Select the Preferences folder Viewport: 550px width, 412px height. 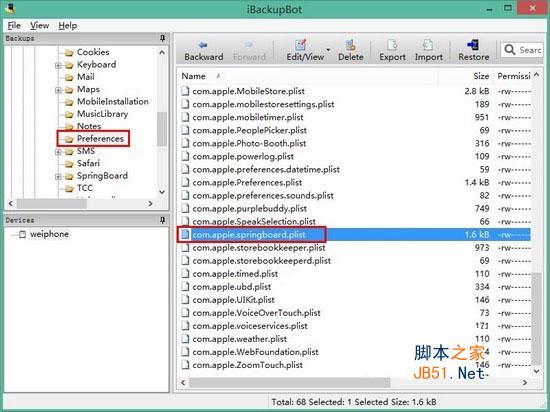[x=100, y=139]
